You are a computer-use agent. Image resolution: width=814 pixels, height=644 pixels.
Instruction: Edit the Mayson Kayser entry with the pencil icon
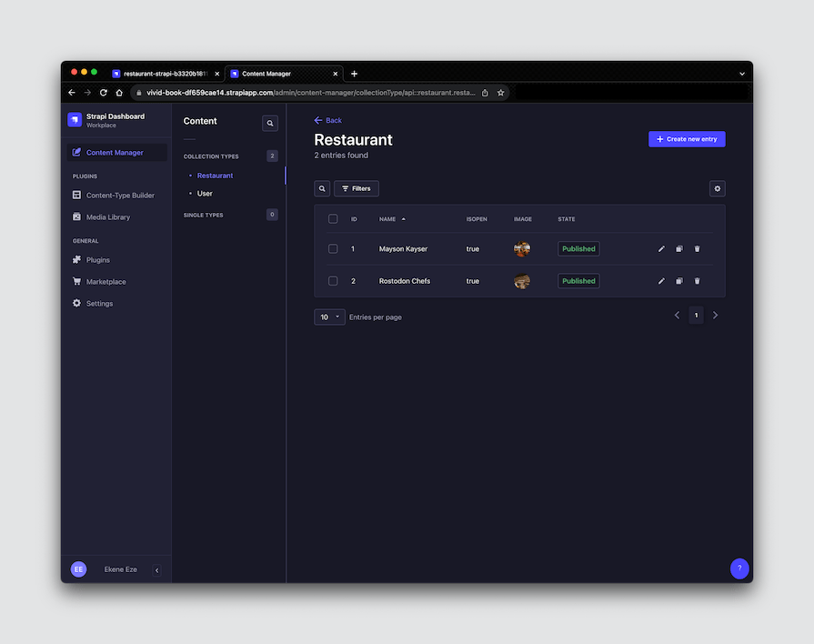661,248
